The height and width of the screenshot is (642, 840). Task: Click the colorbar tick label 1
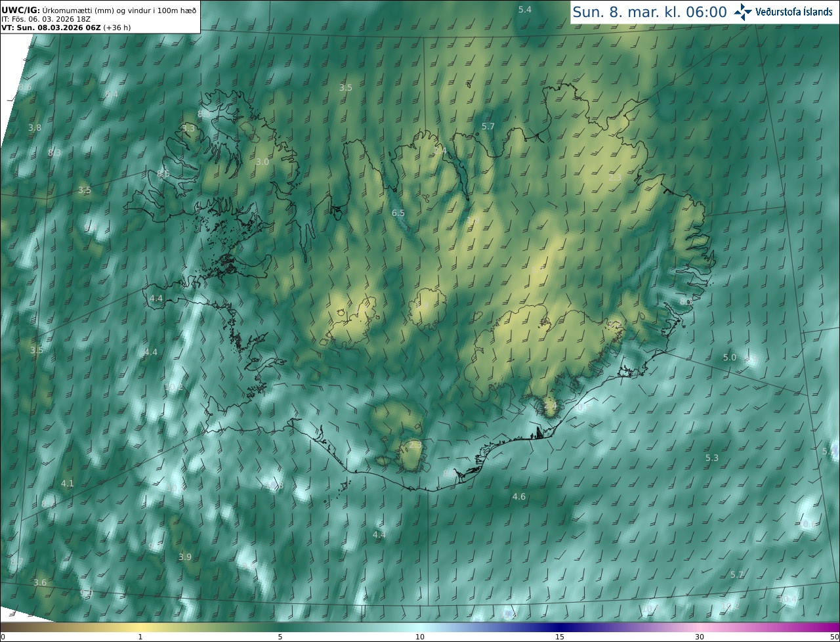point(140,637)
